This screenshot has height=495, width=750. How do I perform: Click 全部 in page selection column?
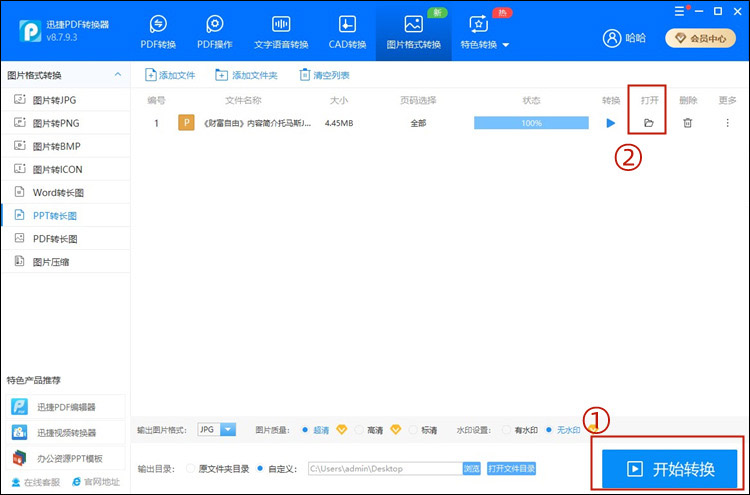coord(418,123)
